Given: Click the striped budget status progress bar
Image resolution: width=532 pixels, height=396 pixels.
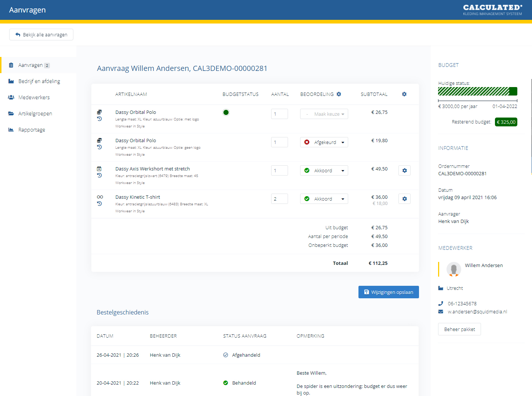Looking at the screenshot, I should (x=477, y=91).
